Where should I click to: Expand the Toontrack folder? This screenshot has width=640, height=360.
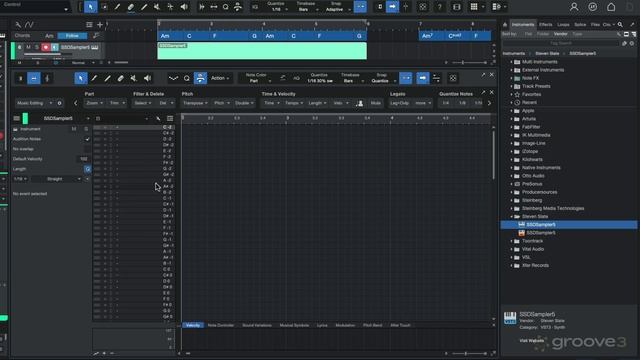(x=511, y=241)
